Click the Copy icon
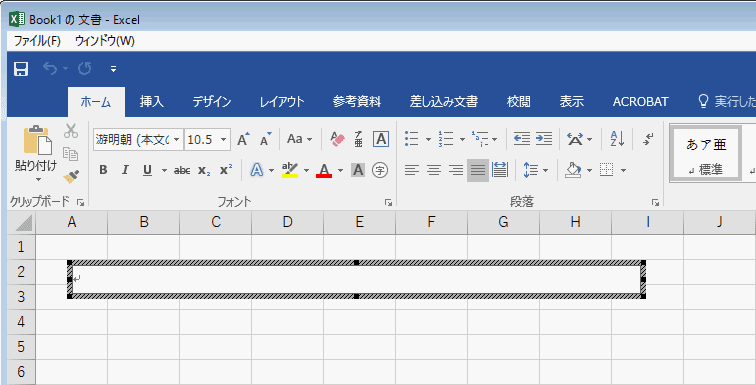Viewport: 756px width, 385px height. [71, 154]
